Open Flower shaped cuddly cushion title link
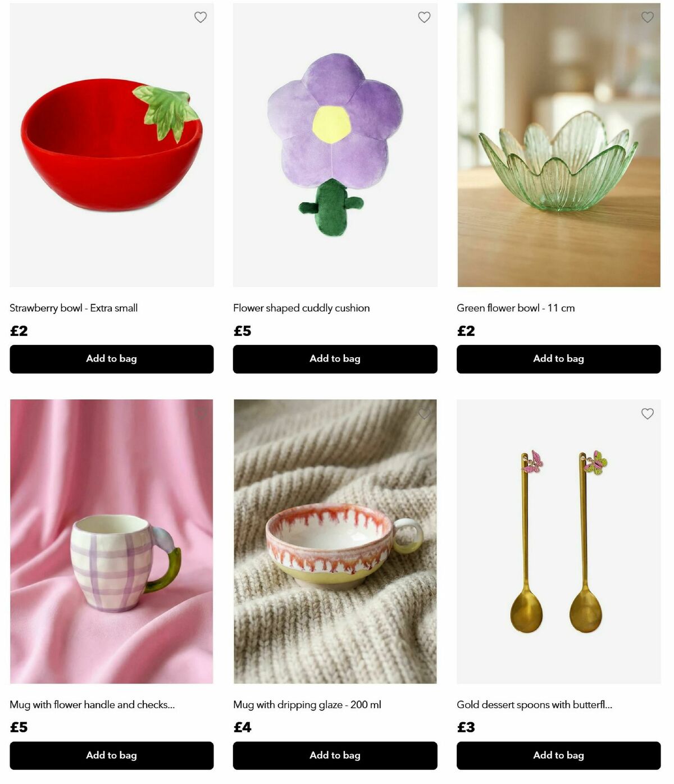 [x=302, y=308]
